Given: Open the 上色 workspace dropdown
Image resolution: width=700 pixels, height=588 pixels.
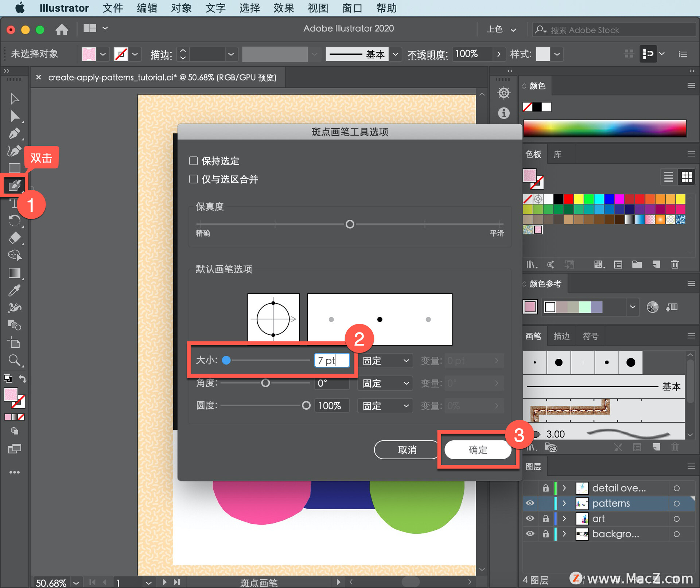Looking at the screenshot, I should point(501,30).
